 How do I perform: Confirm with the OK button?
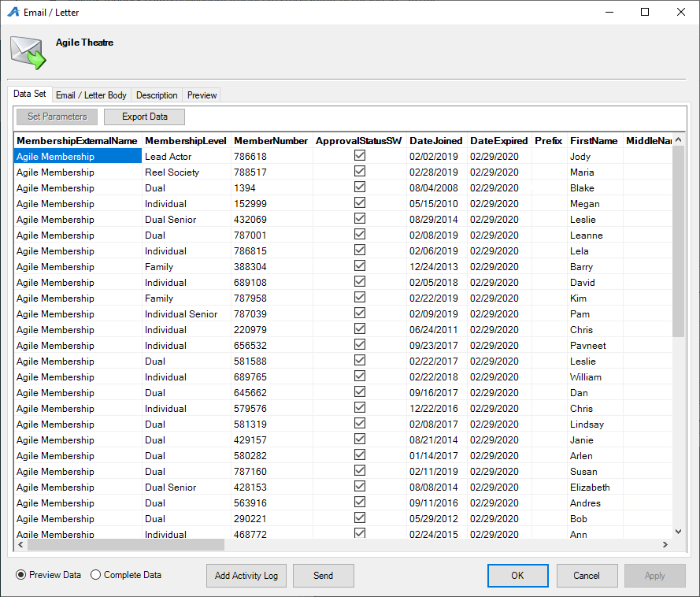(x=518, y=576)
